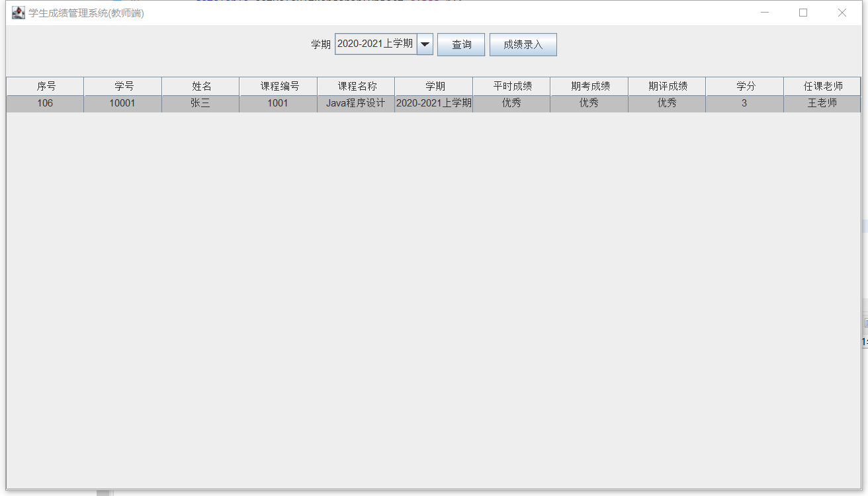The height and width of the screenshot is (496, 868).
Task: Select the student ID cell 10001
Action: [123, 104]
